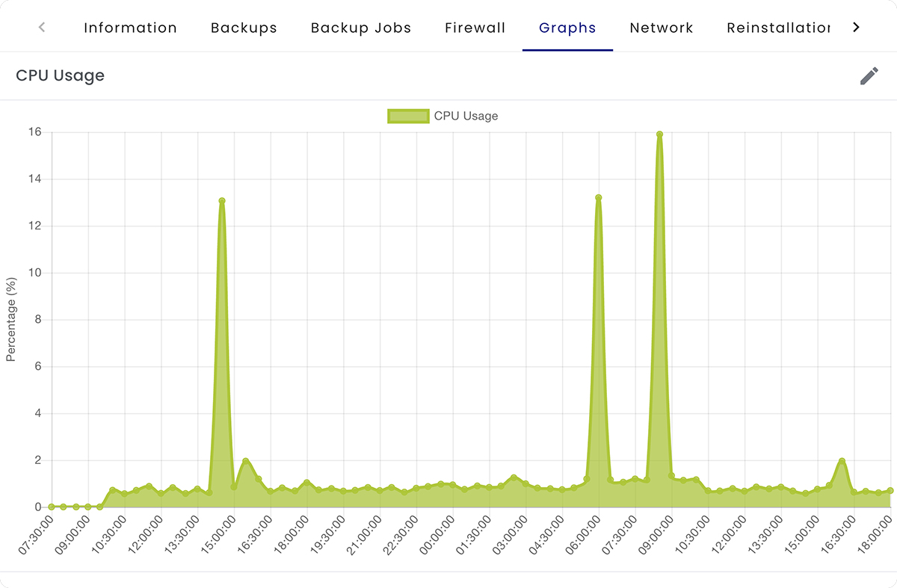The image size is (897, 588).
Task: Switch to the Backups tab
Action: point(244,28)
